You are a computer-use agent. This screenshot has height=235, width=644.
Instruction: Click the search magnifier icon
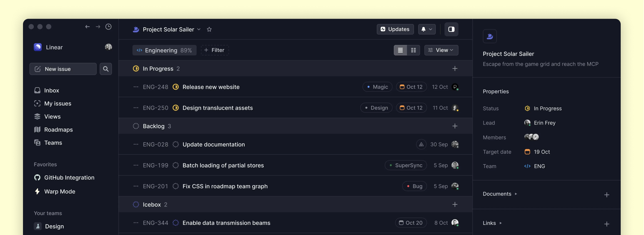pos(106,69)
